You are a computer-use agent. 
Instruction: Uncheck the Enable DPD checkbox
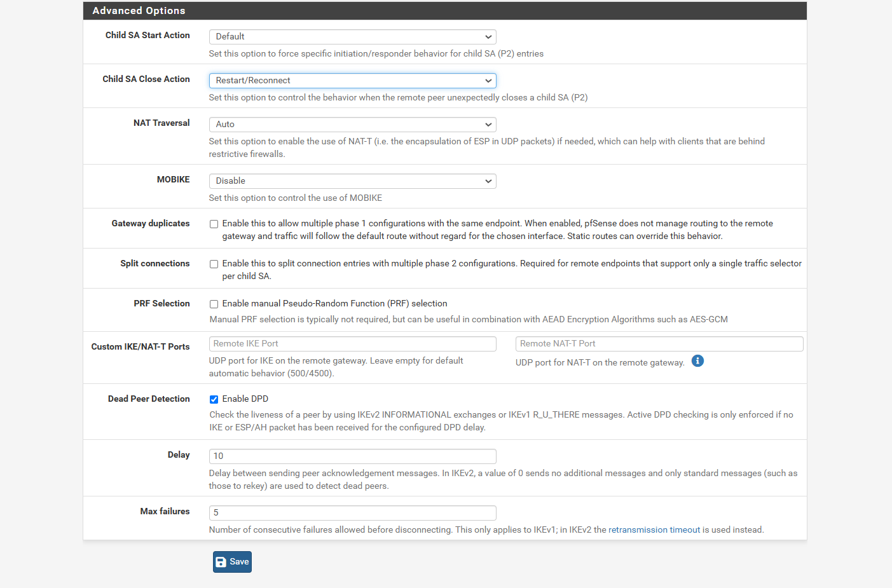pos(214,400)
